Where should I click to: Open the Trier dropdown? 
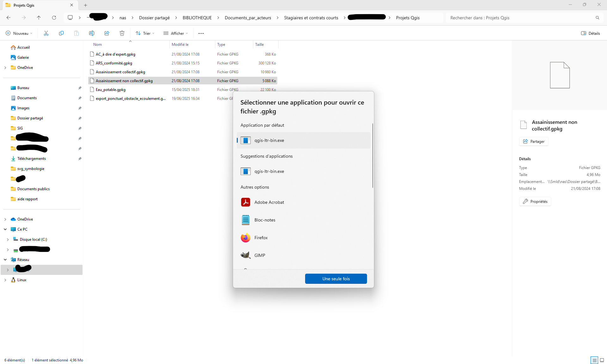(x=145, y=33)
